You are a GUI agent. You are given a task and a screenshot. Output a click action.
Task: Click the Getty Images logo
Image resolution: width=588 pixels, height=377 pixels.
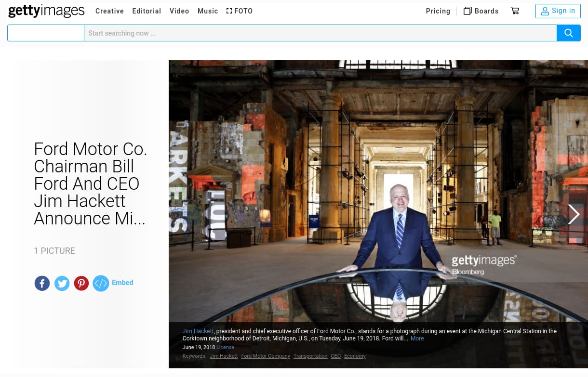(x=46, y=10)
